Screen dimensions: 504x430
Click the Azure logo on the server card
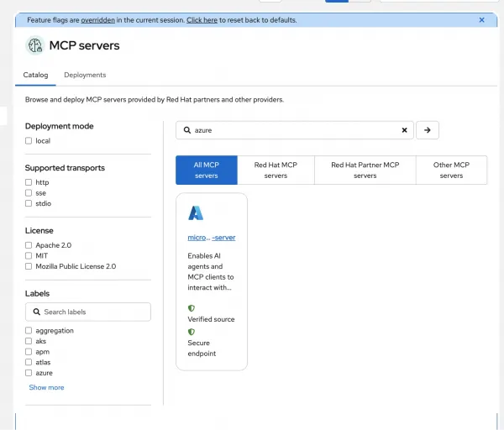coord(196,213)
